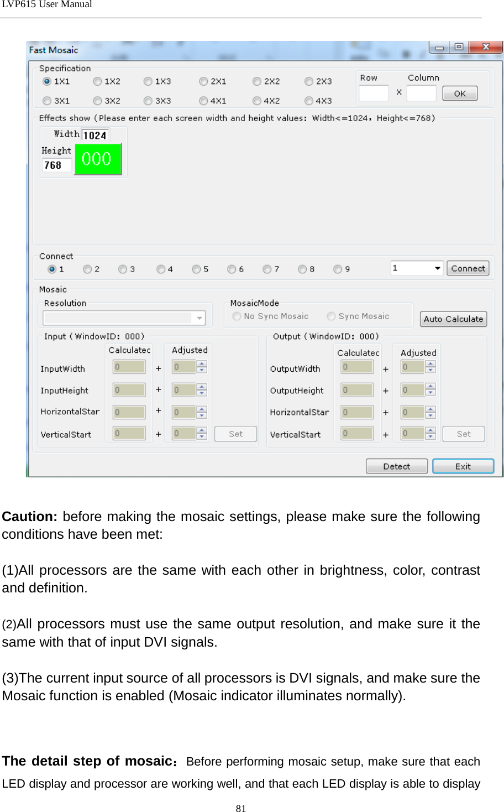
Task: Click the Input section Set button
Action: (235, 434)
